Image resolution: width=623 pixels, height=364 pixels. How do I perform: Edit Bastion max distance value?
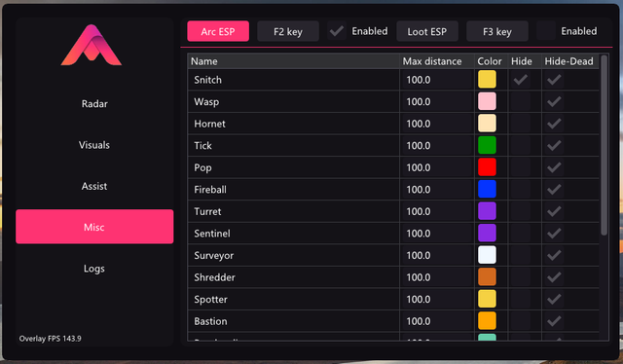pos(437,320)
